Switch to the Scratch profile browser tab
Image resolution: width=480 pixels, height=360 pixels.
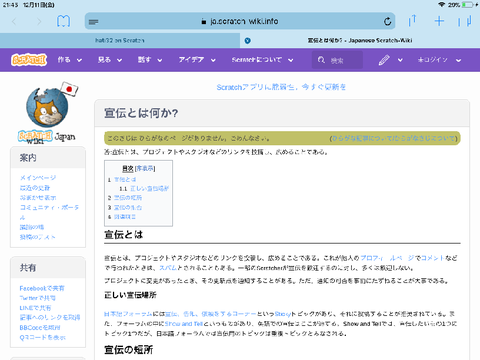pos(120,40)
